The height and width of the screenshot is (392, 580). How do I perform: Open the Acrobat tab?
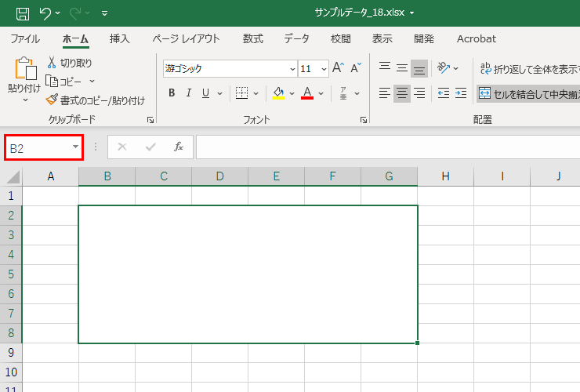point(477,39)
